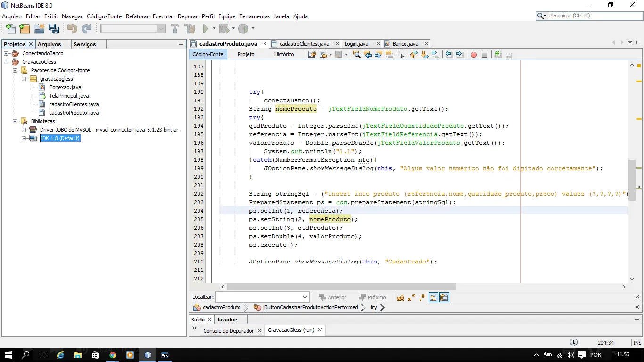The image size is (644, 362).
Task: Click the Próximo find button
Action: (x=372, y=297)
